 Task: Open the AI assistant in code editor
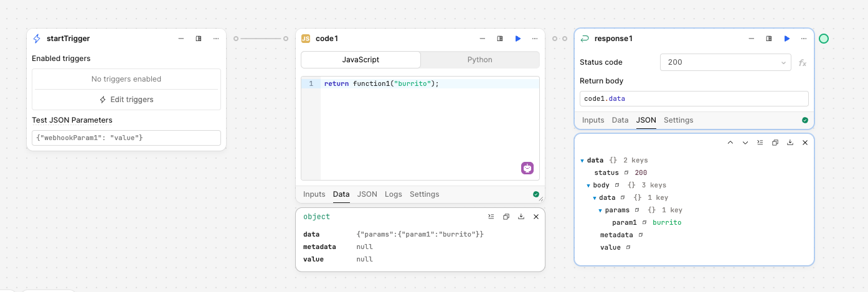pyautogui.click(x=528, y=168)
